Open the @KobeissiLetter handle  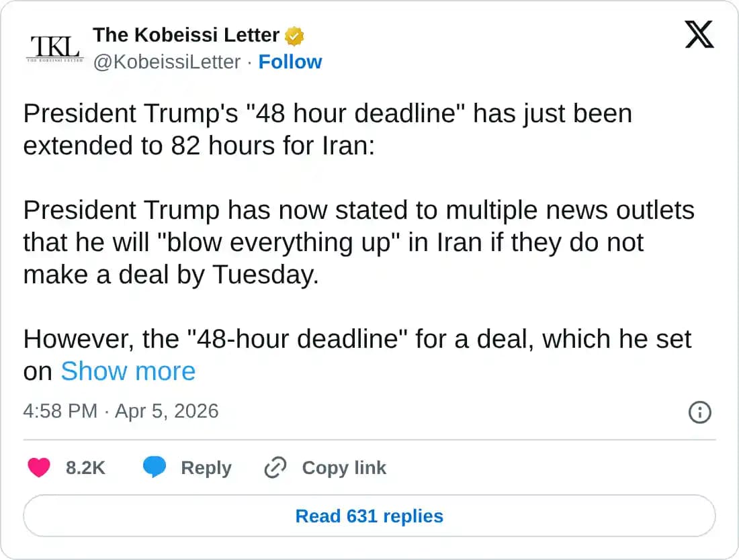point(166,62)
